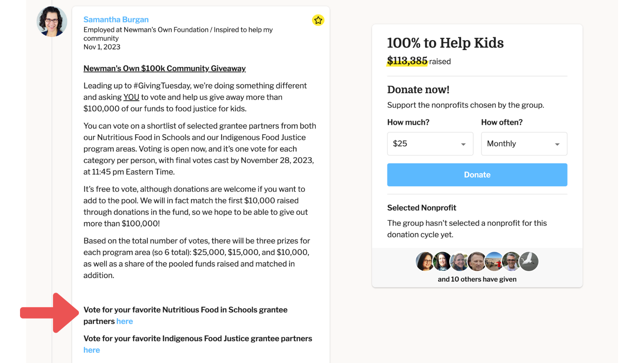This screenshot has height=363, width=644.
Task: Open the How much amount dropdown
Action: [x=430, y=144]
